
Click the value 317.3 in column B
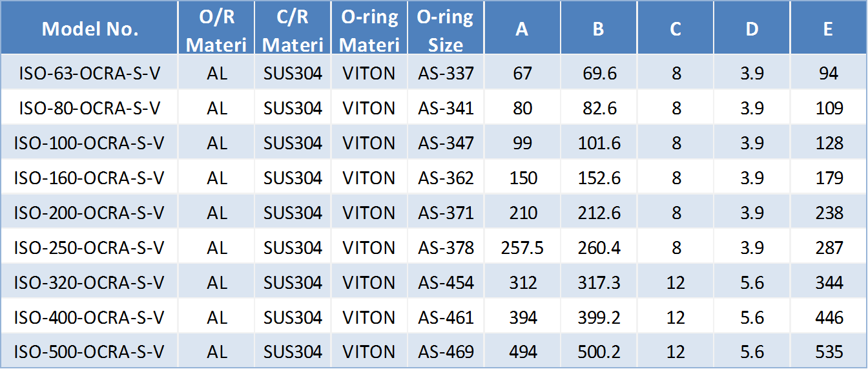click(599, 282)
